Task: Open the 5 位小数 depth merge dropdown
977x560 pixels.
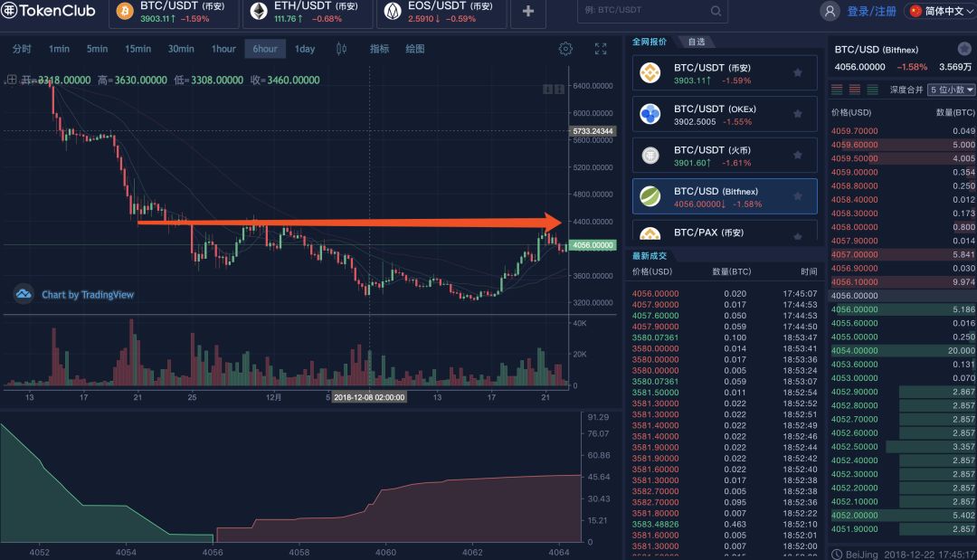Action: [x=951, y=90]
